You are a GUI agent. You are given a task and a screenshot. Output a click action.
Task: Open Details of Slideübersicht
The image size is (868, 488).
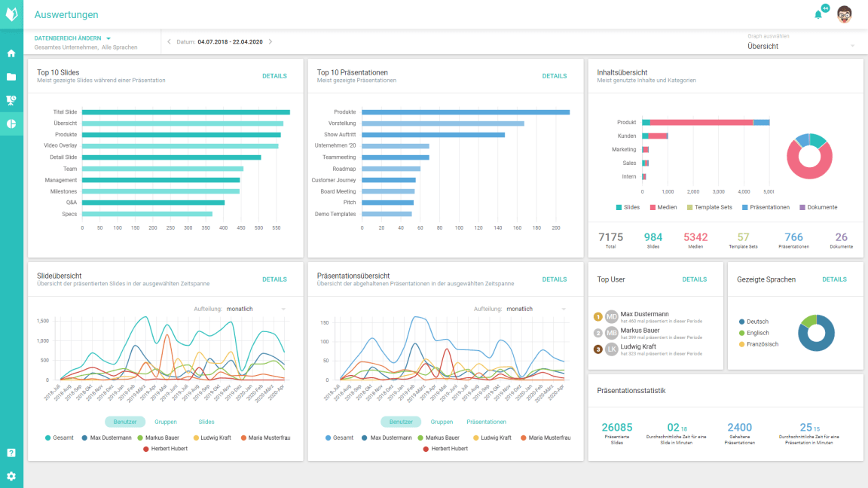coord(274,279)
